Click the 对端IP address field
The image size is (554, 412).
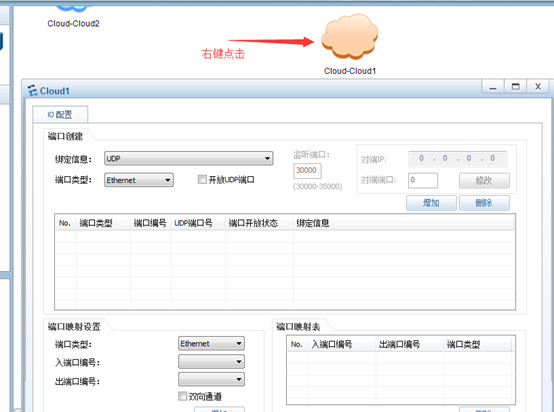(x=458, y=159)
